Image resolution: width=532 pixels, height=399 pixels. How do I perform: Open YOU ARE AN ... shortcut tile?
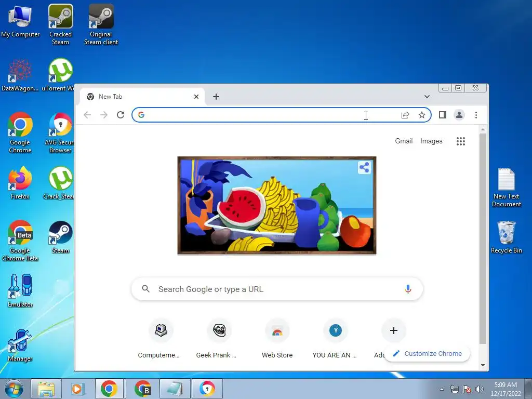(335, 338)
